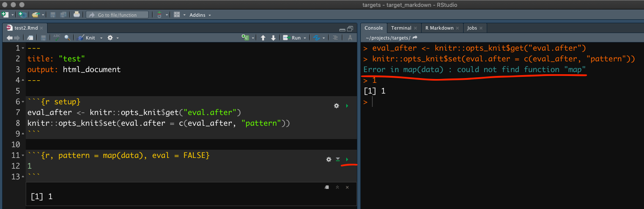Pop out the chunk output into new window
This screenshot has height=209, width=644.
pyautogui.click(x=327, y=187)
